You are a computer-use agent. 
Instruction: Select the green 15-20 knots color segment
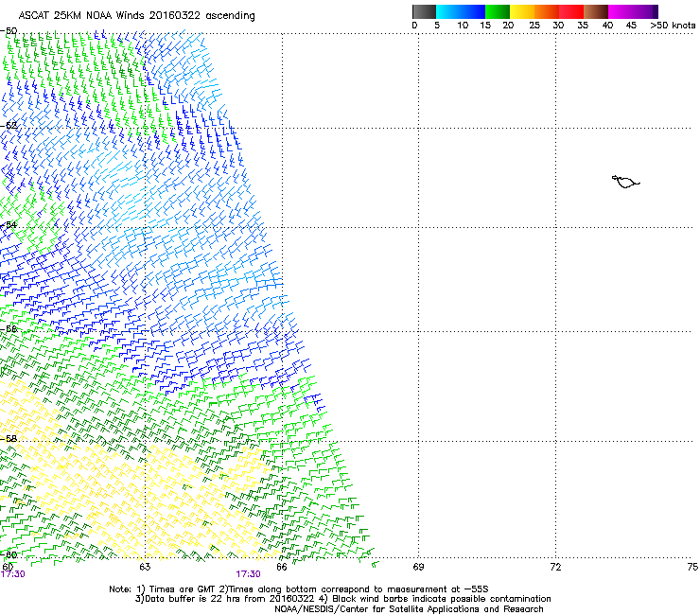tap(498, 11)
